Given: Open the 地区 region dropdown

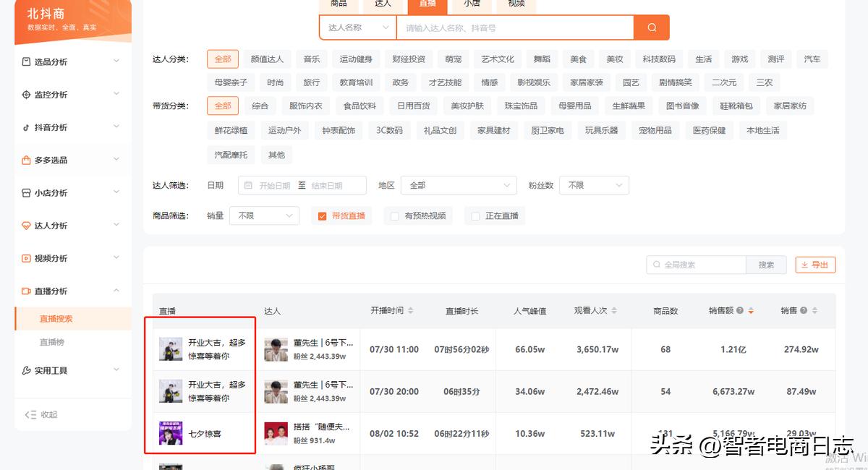Looking at the screenshot, I should (x=459, y=185).
